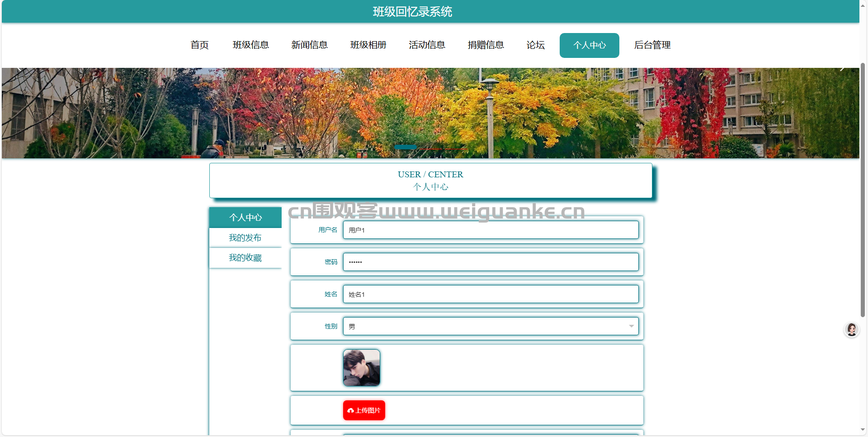Go to the previous carousel banner slide
This screenshot has width=868, height=437.
(19, 69)
